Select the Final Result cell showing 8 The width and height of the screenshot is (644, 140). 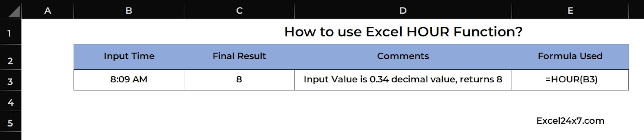click(x=239, y=79)
